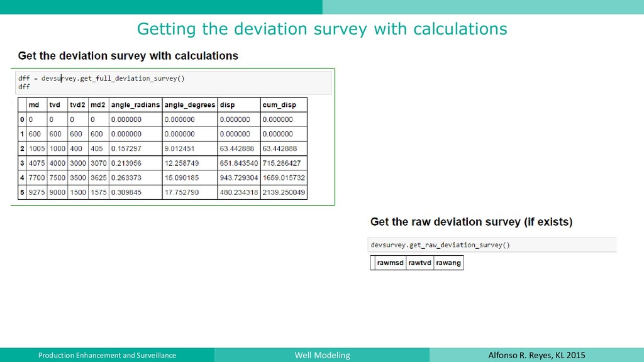
Task: Click the cum_disp value 1659.015732
Action: pyautogui.click(x=284, y=178)
